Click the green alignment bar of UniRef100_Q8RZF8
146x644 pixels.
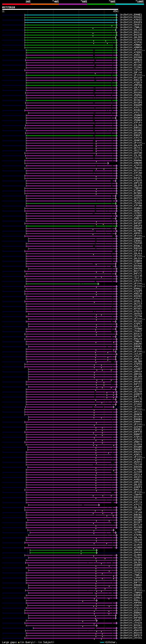[71, 226]
